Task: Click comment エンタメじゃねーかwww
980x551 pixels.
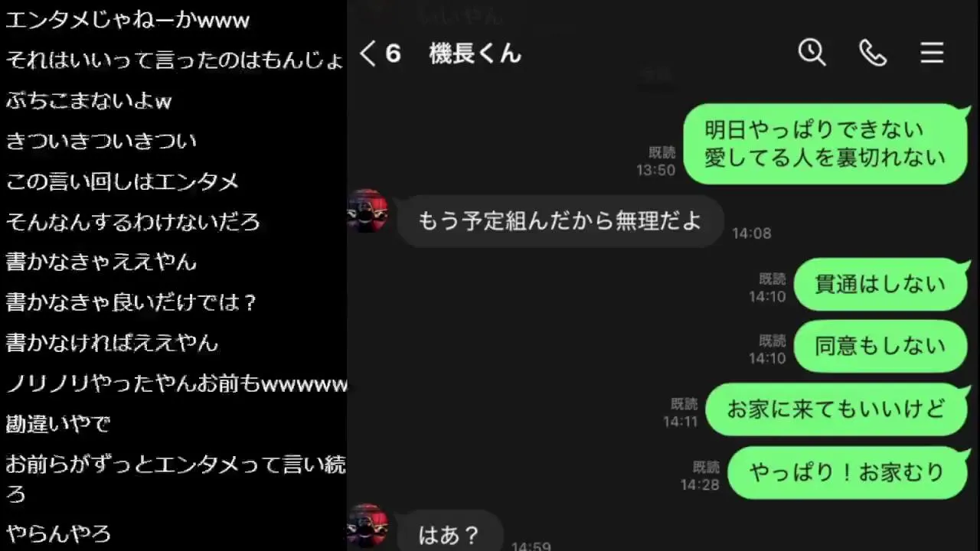Action: click(x=128, y=20)
